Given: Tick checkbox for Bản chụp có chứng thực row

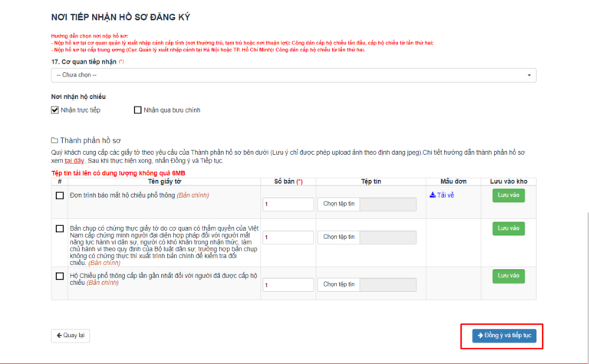Looking at the screenshot, I should click(x=60, y=228).
